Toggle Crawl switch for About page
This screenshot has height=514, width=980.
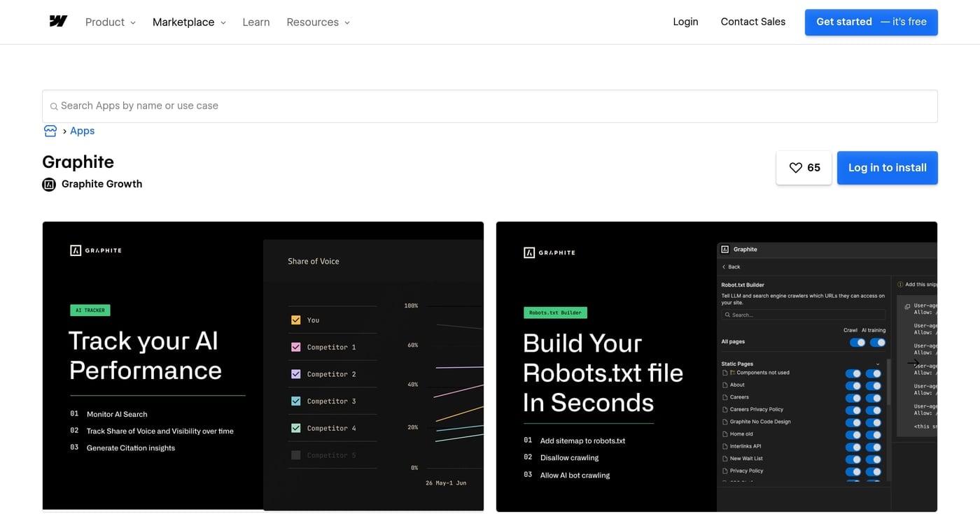[x=853, y=385]
